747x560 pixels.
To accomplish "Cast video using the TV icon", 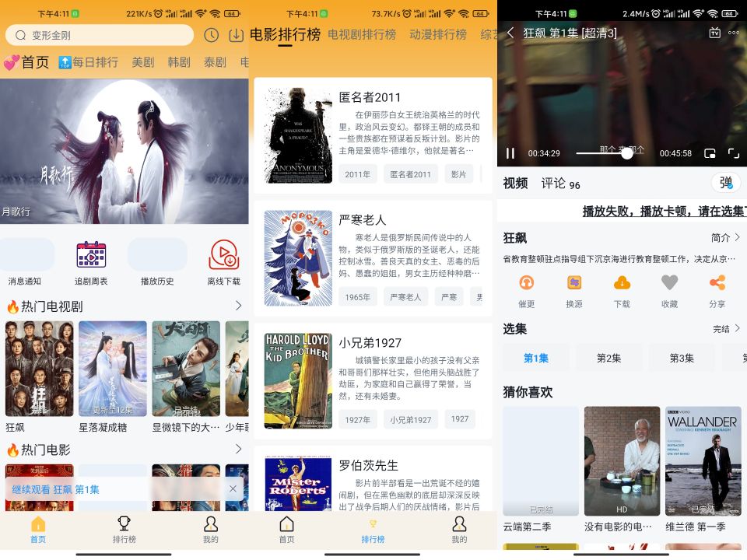I will (x=714, y=33).
